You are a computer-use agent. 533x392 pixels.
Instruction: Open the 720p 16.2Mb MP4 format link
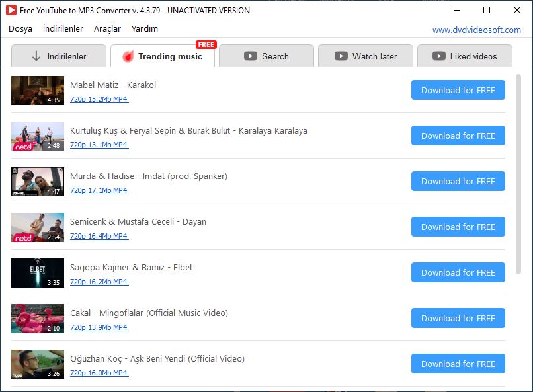(x=99, y=282)
